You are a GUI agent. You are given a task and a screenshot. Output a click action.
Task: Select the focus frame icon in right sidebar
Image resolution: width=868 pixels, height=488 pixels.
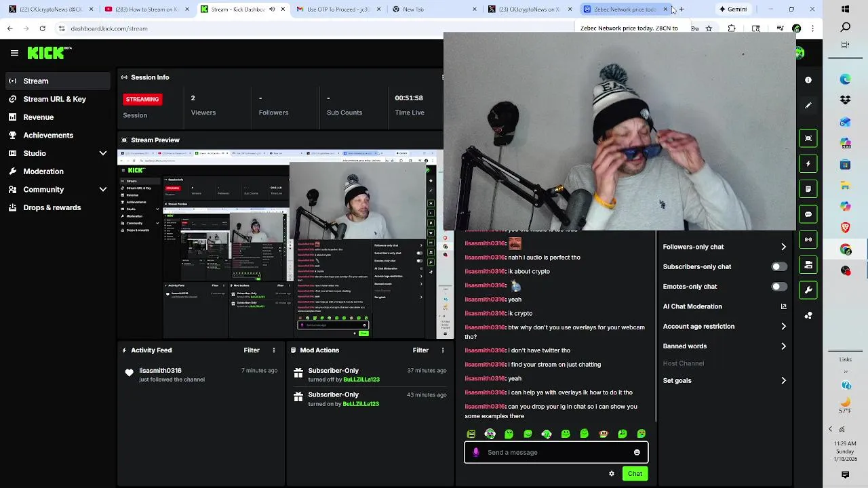(x=808, y=138)
